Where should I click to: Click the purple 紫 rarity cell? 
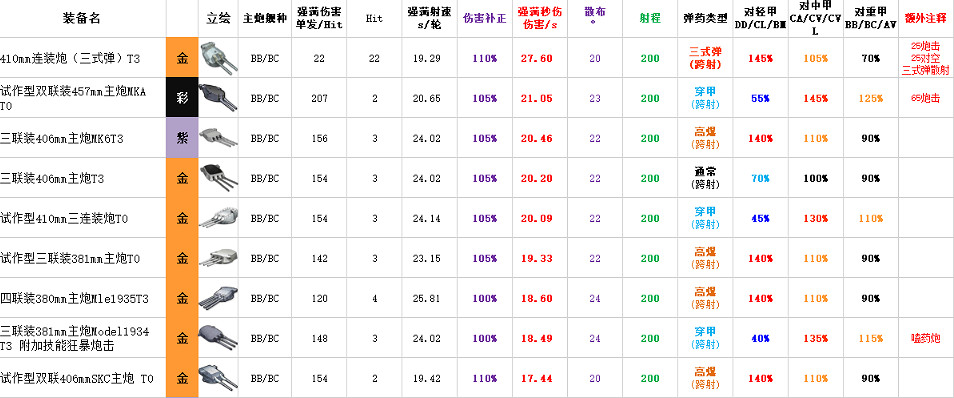(x=182, y=138)
